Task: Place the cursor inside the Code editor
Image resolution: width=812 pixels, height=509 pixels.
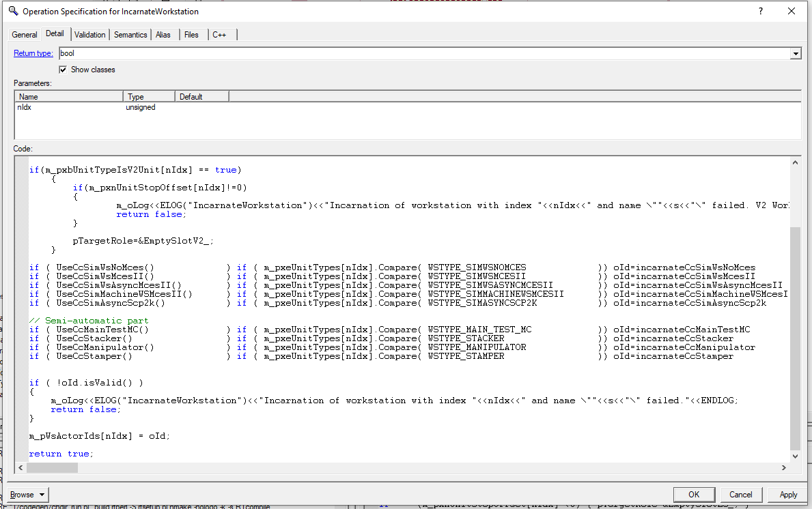Action: (x=341, y=307)
